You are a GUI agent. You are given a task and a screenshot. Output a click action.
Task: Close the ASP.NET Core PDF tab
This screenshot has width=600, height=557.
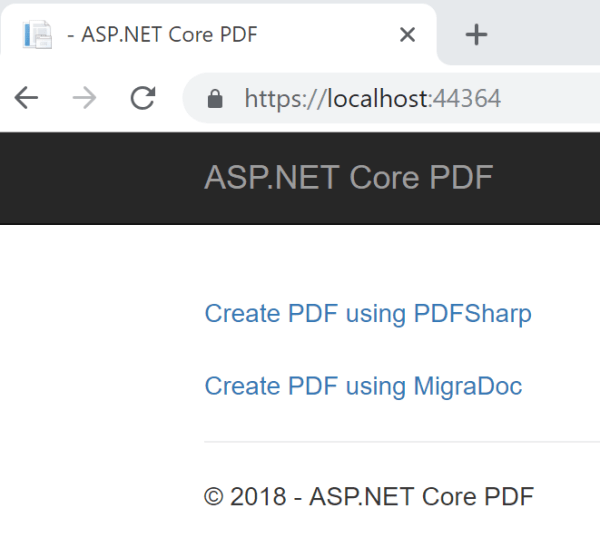point(407,35)
